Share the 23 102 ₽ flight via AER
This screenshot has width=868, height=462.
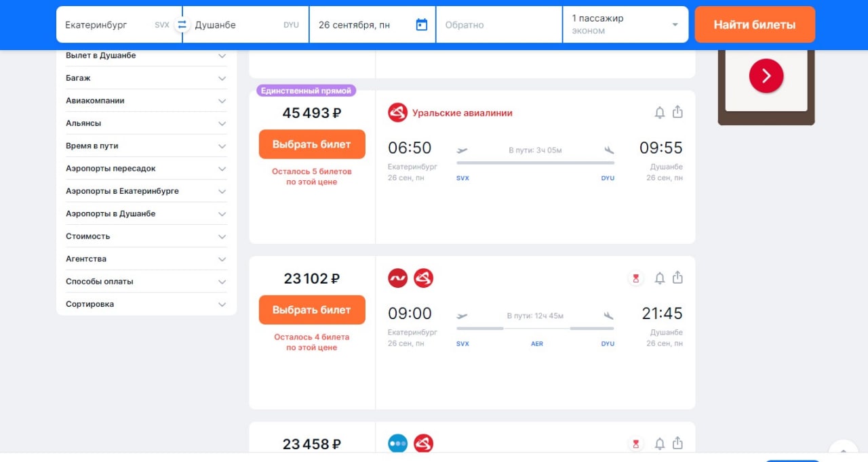[x=677, y=278]
